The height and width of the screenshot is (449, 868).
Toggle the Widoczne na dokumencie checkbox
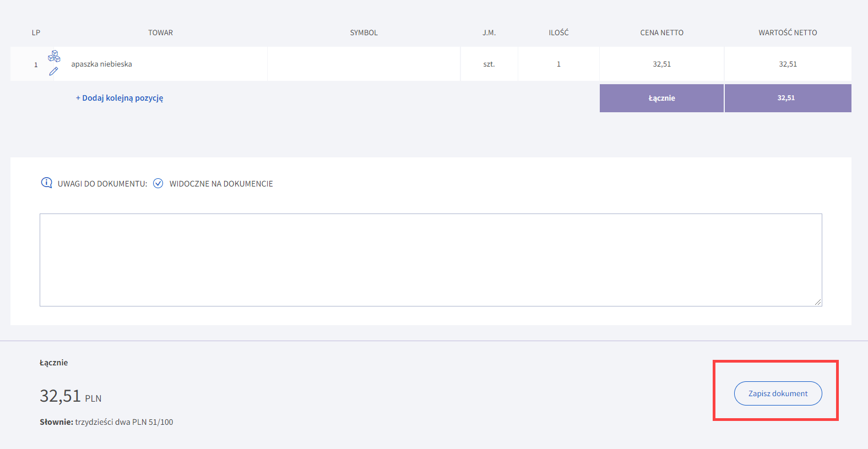pyautogui.click(x=158, y=183)
